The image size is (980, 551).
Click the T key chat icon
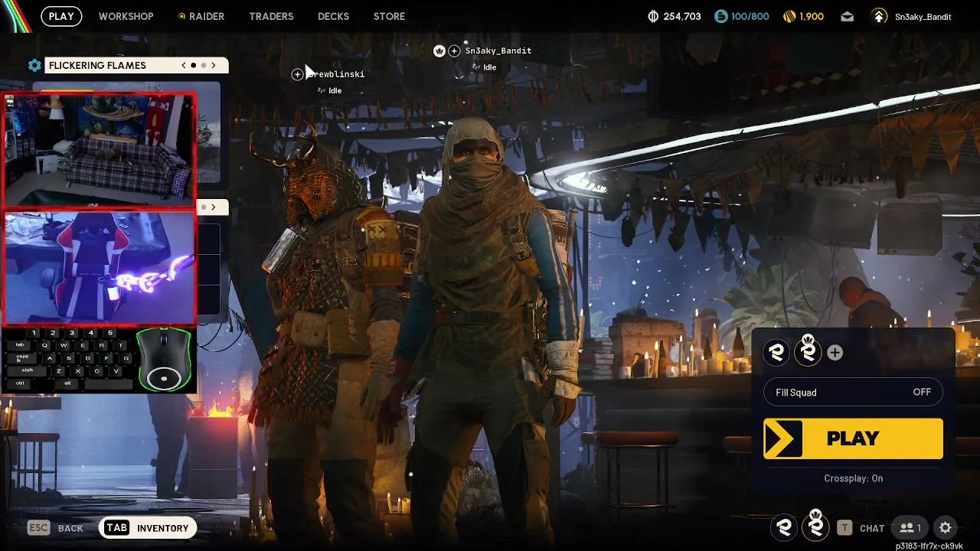844,527
